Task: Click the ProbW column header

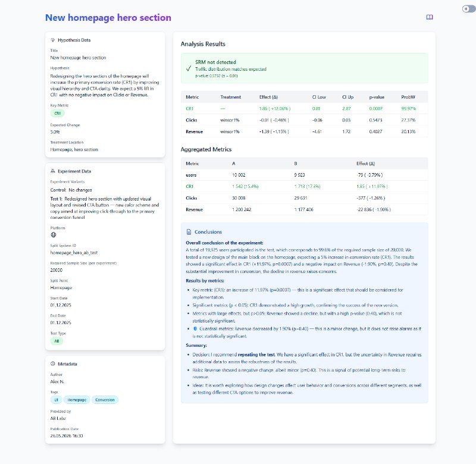Action: click(408, 97)
